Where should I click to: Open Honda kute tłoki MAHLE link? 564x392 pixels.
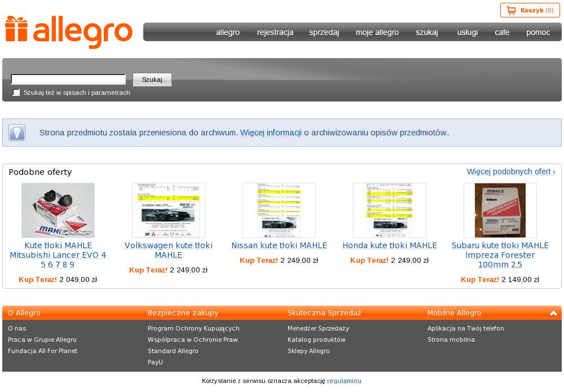tap(390, 245)
